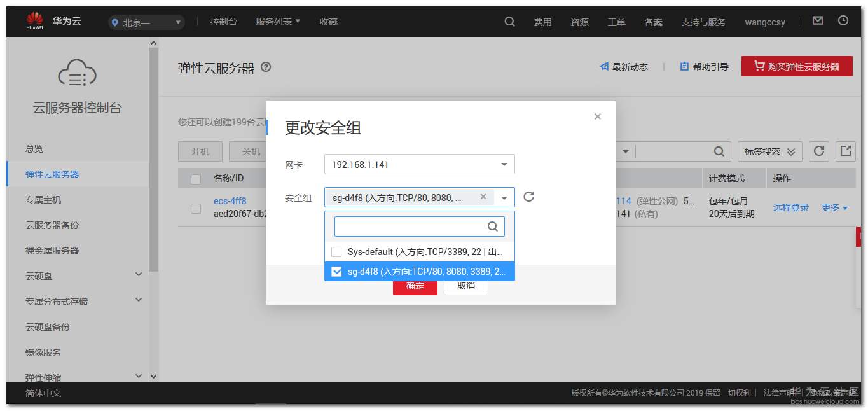Image resolution: width=868 pixels, height=411 pixels.
Task: Click the sidebar scroll down arrow
Action: (x=153, y=376)
